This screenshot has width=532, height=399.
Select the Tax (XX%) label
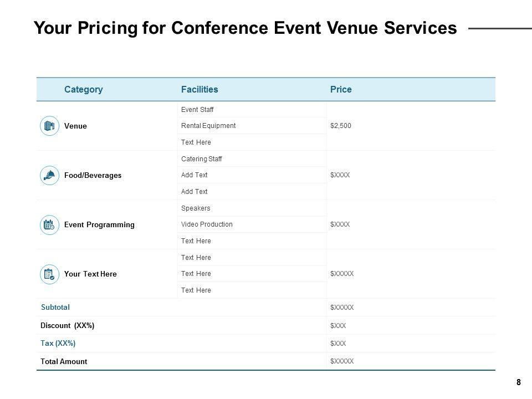pyautogui.click(x=58, y=343)
